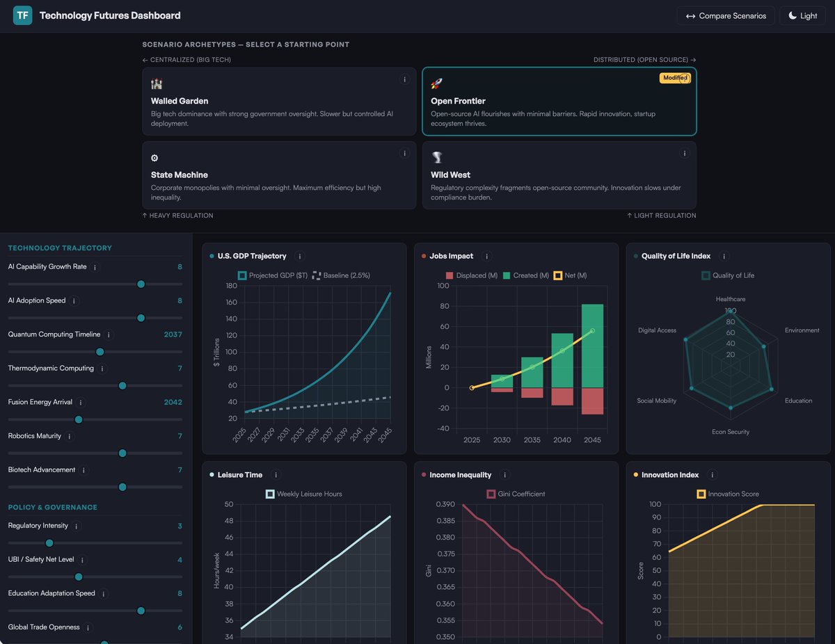Show info for AI Capability Growth Rate
835x644 pixels.
pyautogui.click(x=95, y=267)
